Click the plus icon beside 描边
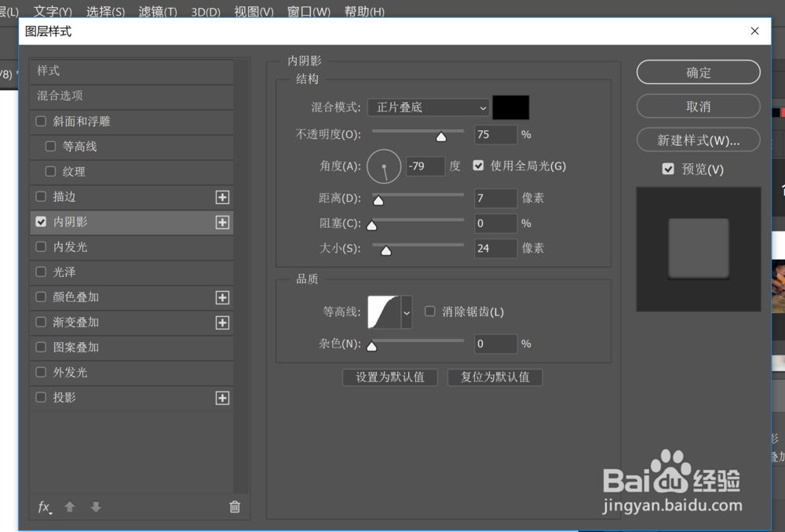This screenshot has height=532, width=785. point(222,197)
